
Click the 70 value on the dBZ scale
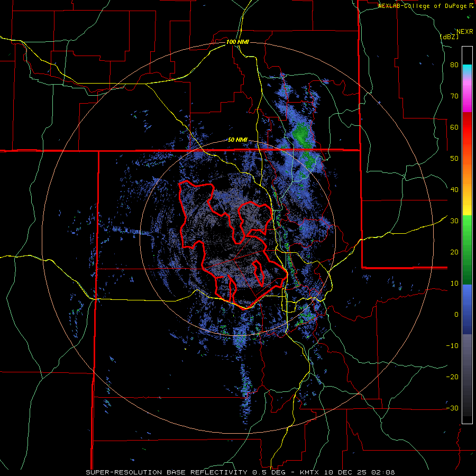pos(454,96)
